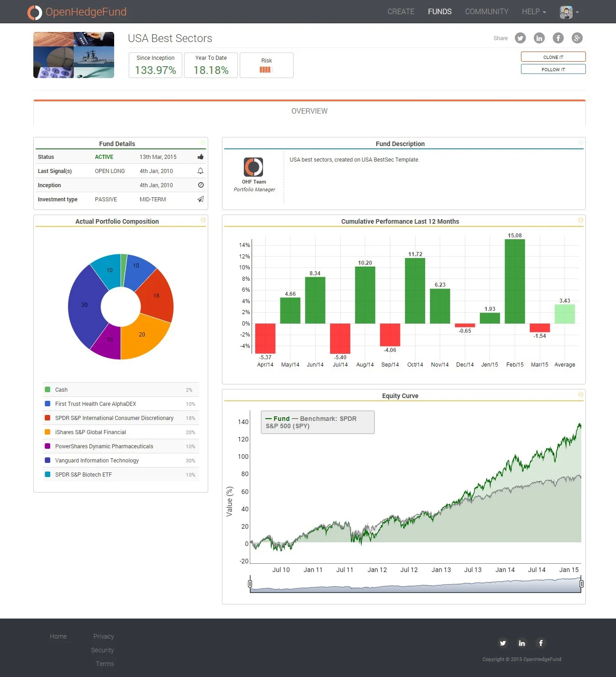Go to CREATE in navigation
Viewport: 616px width, 677px height.
401,12
